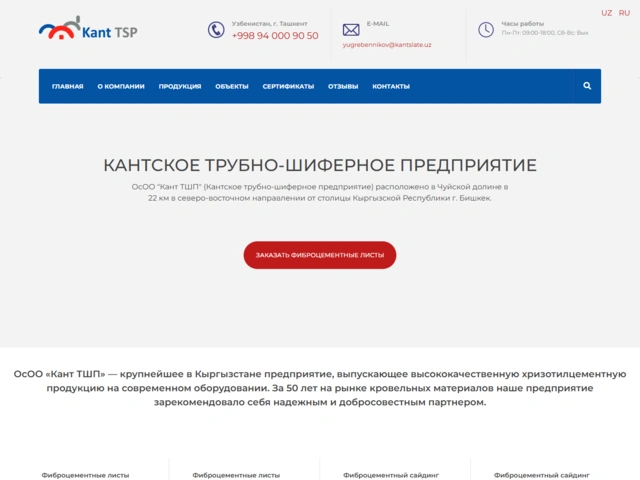This screenshot has height=480, width=640.
Task: Open the ПРОДУКЦИЯ menu item
Action: point(180,87)
